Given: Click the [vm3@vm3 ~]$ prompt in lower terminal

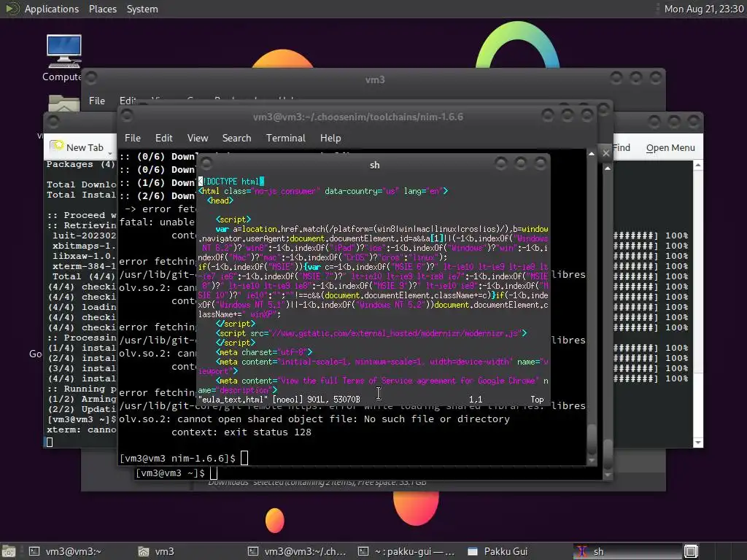Looking at the screenshot, I should pos(170,472).
